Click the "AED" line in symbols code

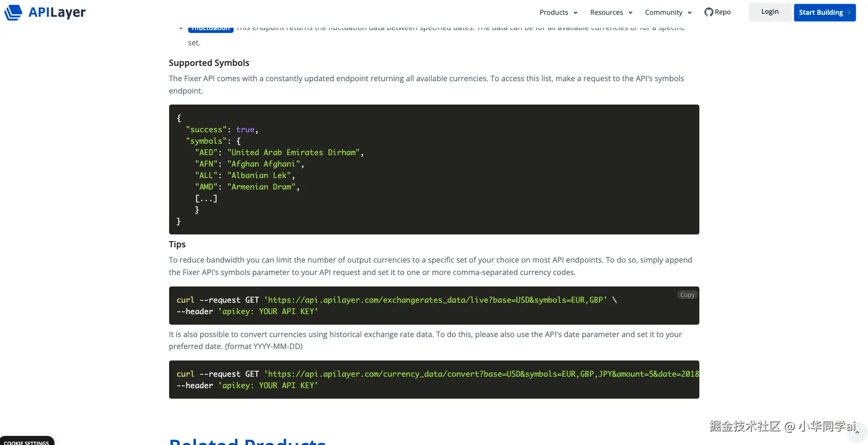(x=279, y=152)
